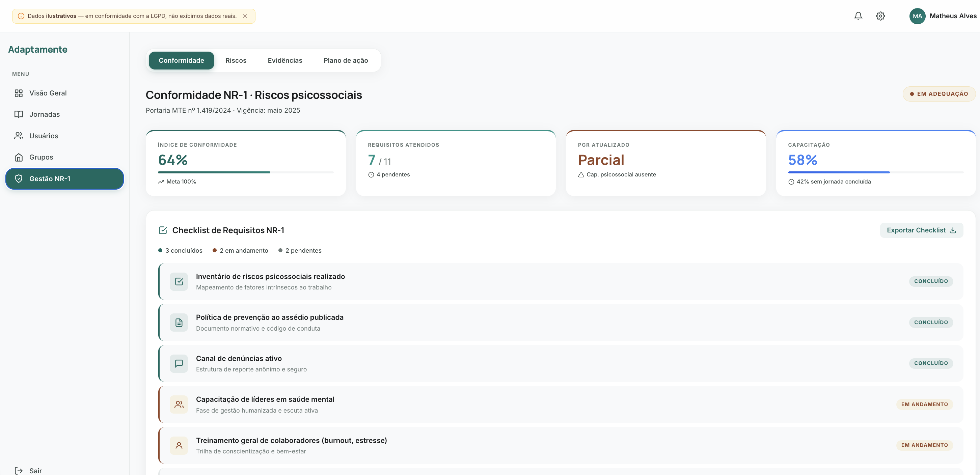Open the settings gear icon
This screenshot has width=980, height=475.
880,16
